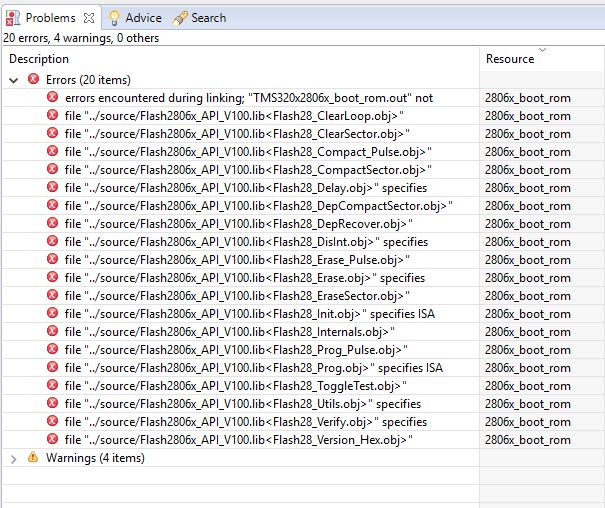605x508 pixels.
Task: Click the yellow warning icon beside Warnings group
Action: click(x=33, y=457)
